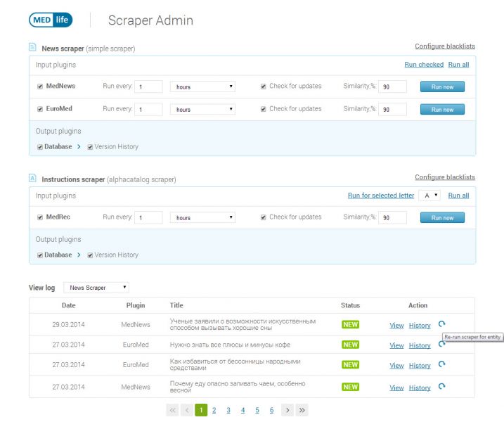The image size is (504, 422).
Task: Toggle Database output in News scraper
Action: point(40,147)
